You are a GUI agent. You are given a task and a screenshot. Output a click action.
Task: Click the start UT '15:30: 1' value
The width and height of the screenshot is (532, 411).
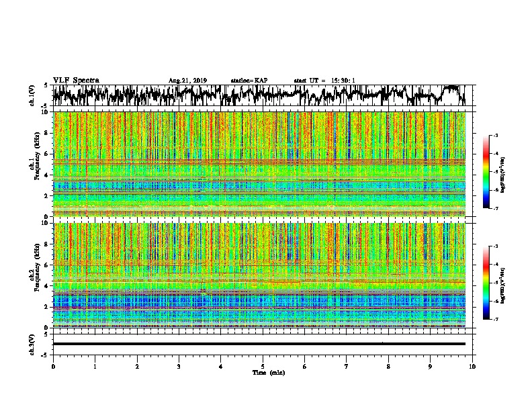(x=343, y=81)
